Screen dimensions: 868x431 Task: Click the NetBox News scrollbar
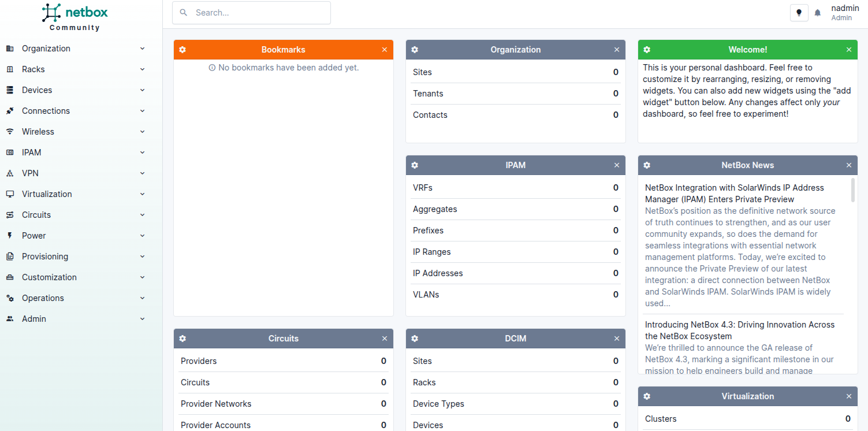(x=852, y=191)
